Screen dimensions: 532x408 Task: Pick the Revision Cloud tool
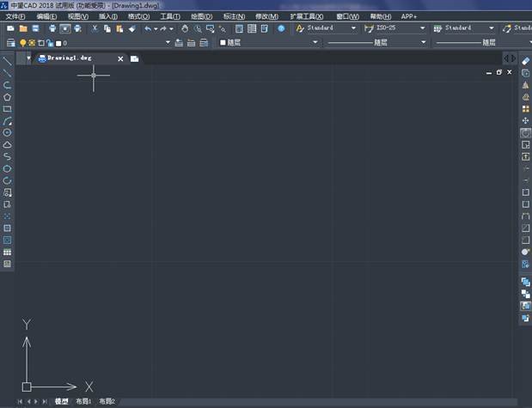[x=7, y=145]
